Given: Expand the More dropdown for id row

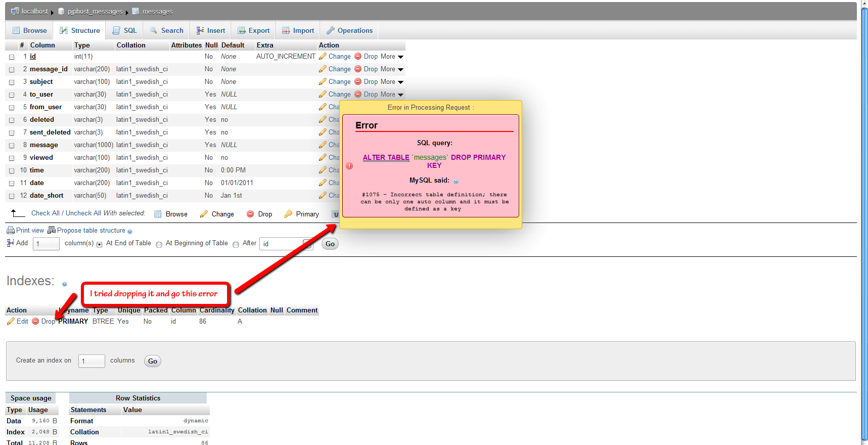Looking at the screenshot, I should tap(392, 56).
